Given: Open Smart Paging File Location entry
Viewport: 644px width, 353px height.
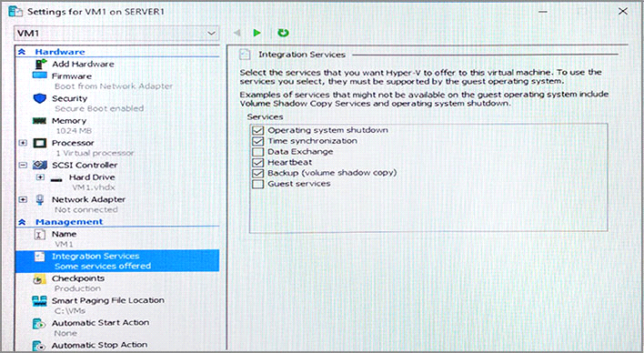Looking at the screenshot, I should pos(108,300).
